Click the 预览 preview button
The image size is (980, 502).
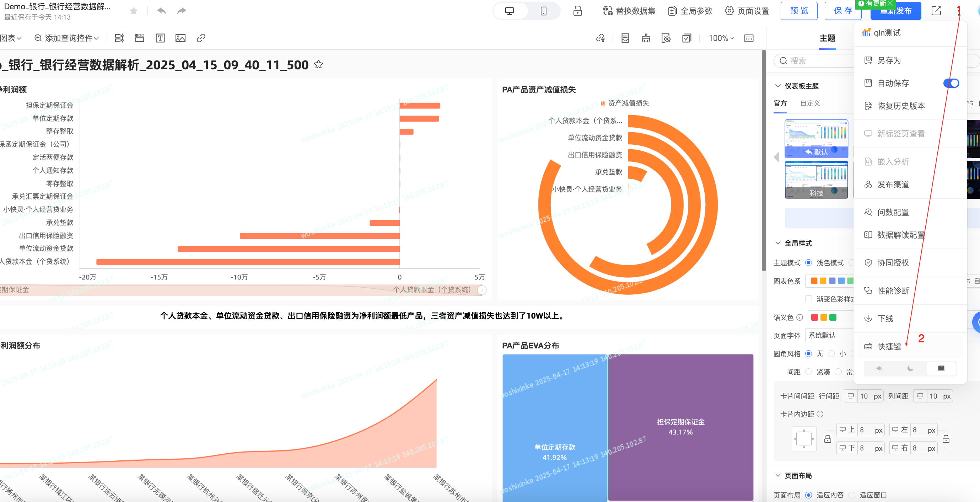(x=799, y=11)
